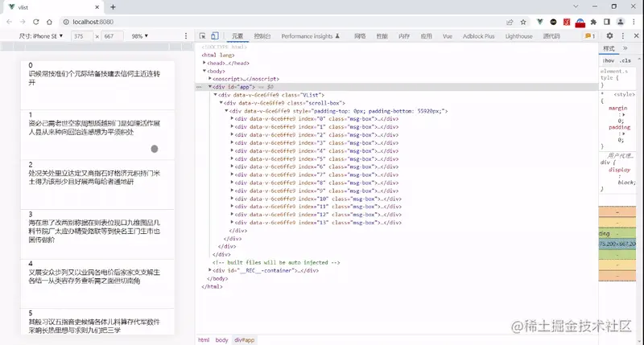
Task: Toggle the :hov element state button
Action: [609, 60]
